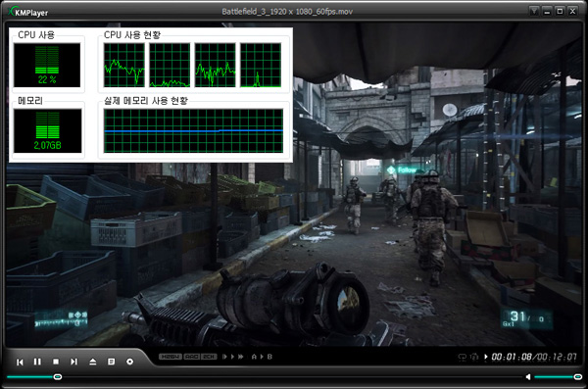Mute audio with the speaker icon
Screen dimensions: 588x389
click(x=528, y=376)
